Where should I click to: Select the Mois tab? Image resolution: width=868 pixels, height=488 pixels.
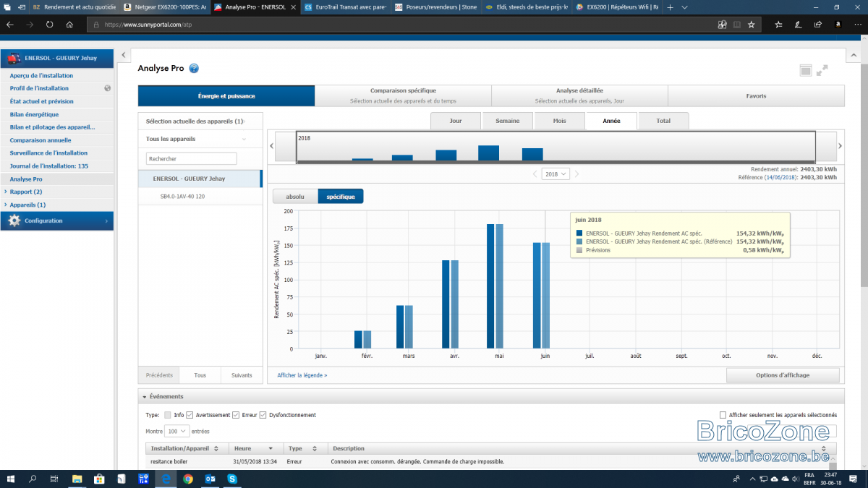[x=560, y=121]
